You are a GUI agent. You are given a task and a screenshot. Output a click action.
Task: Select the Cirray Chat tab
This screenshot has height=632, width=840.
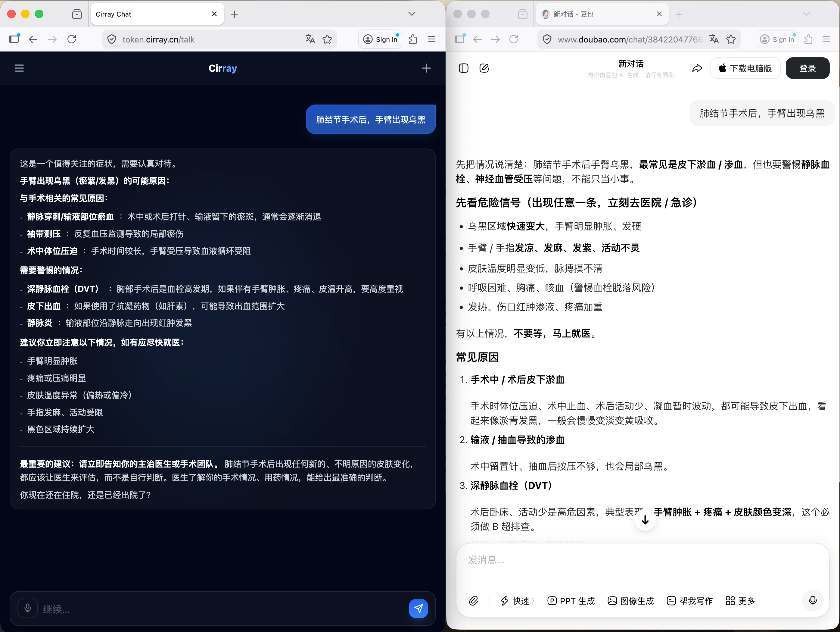point(157,14)
